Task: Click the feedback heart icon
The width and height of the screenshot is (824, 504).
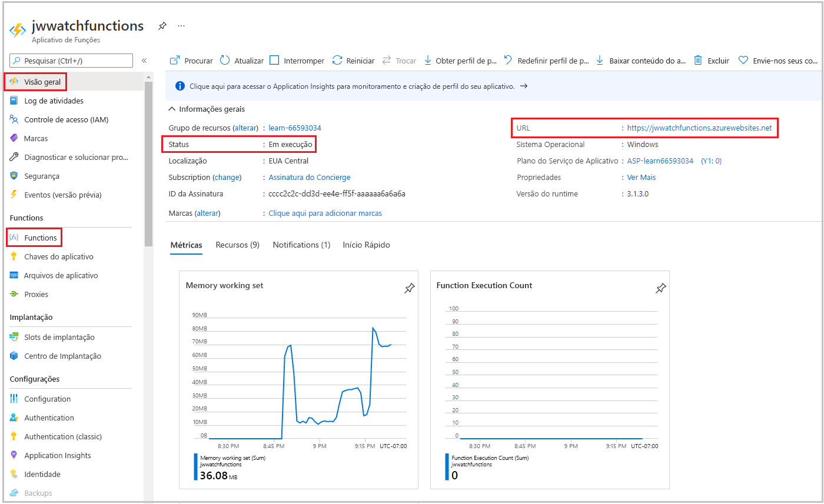Action: click(743, 60)
